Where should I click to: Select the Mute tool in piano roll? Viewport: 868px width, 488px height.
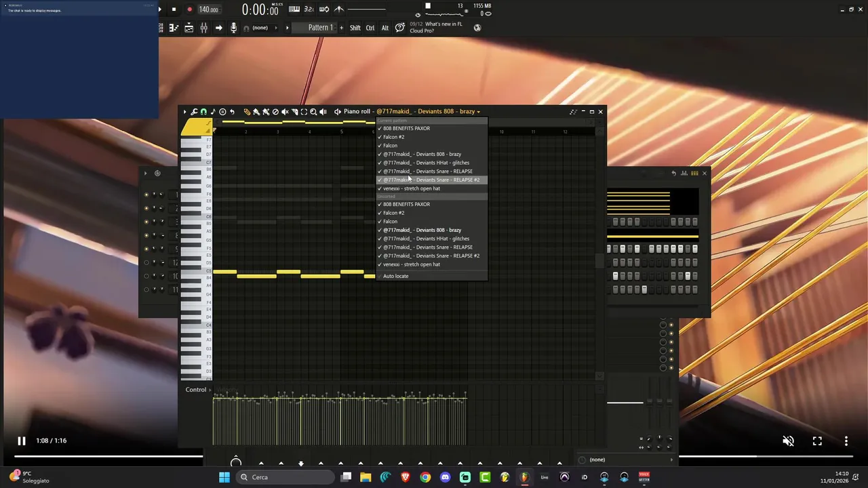(285, 112)
